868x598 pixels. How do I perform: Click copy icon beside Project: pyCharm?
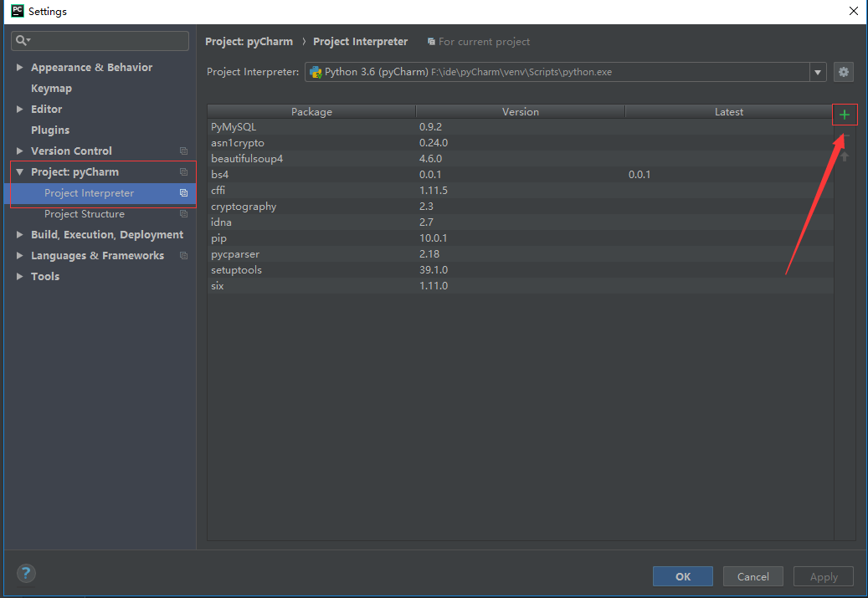tap(183, 172)
